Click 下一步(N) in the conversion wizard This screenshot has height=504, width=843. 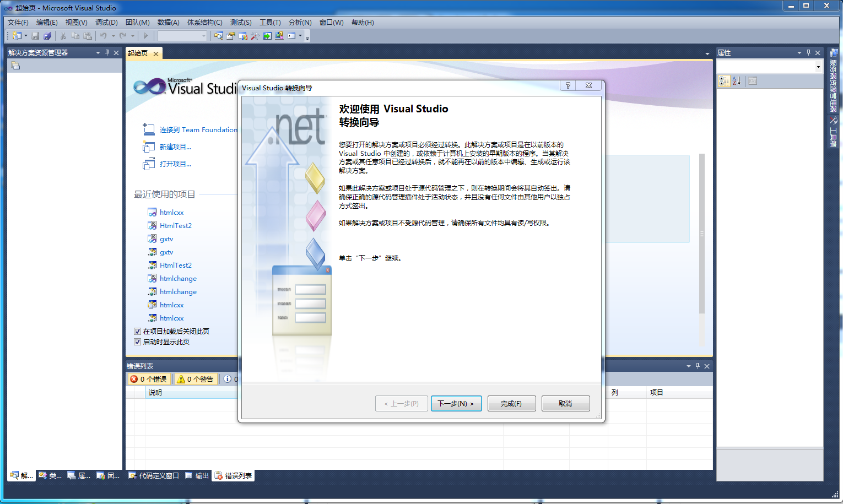click(456, 403)
